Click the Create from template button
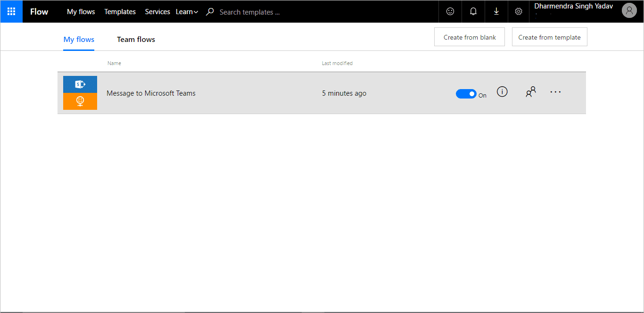Image resolution: width=644 pixels, height=313 pixels. (550, 37)
